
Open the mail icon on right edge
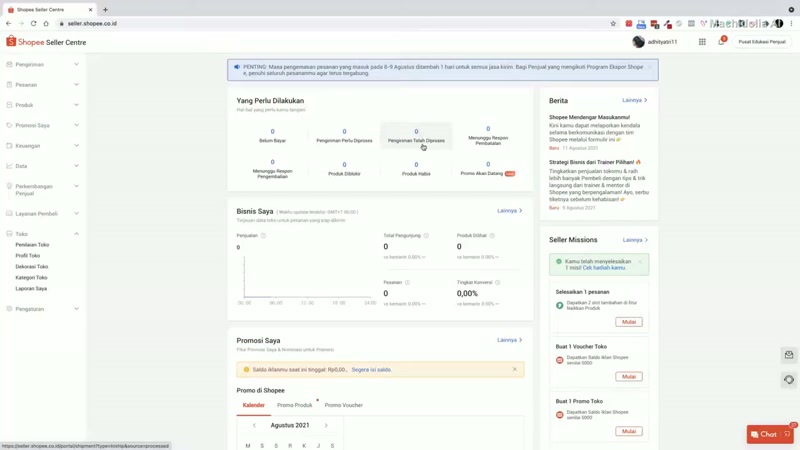tap(789, 355)
